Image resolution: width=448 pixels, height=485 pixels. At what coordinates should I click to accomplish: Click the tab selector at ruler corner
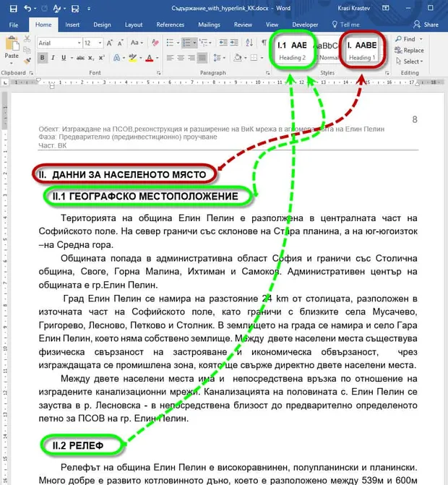[5, 82]
